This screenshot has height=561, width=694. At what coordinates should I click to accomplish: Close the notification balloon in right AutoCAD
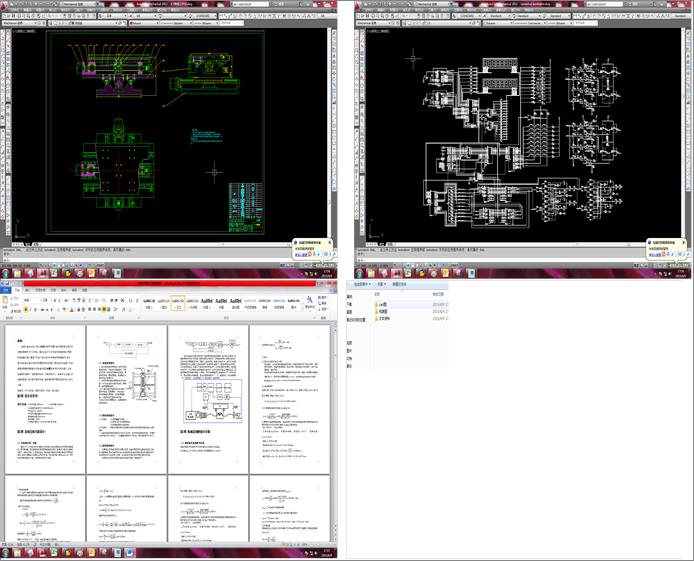pyautogui.click(x=684, y=242)
